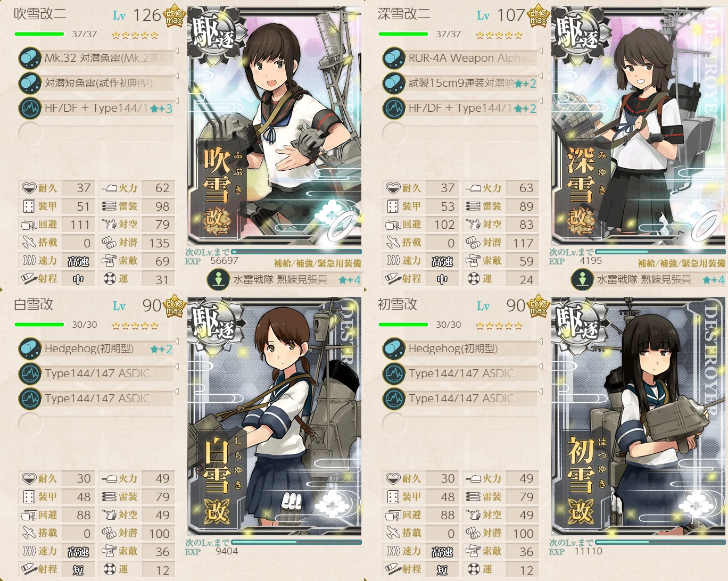Open Shirayuki's empty fourth equipment slot
This screenshot has height=581, width=728.
pos(96,424)
